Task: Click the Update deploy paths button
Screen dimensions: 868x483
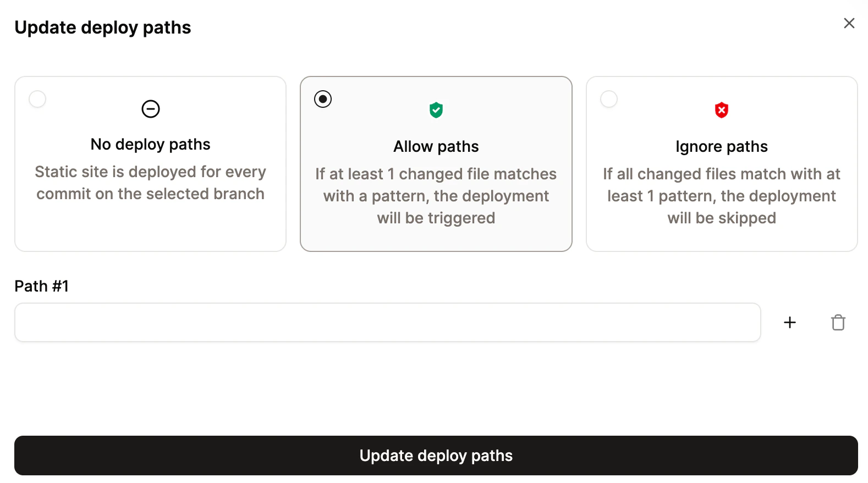Action: tap(436, 455)
